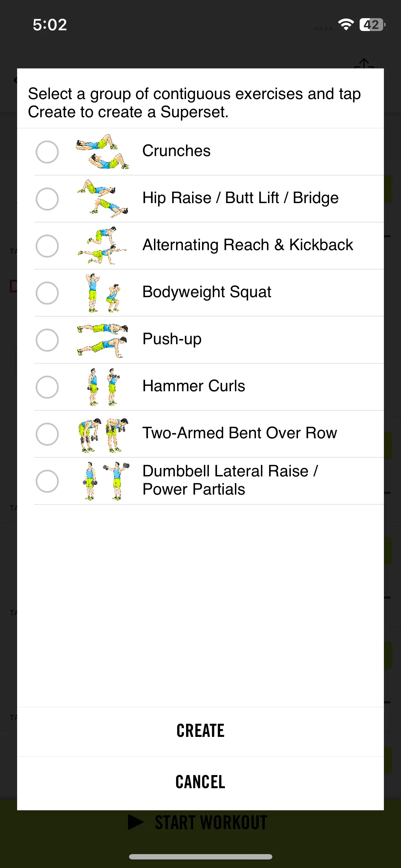Tap the Hammer Curls exercise name

pos(194,386)
